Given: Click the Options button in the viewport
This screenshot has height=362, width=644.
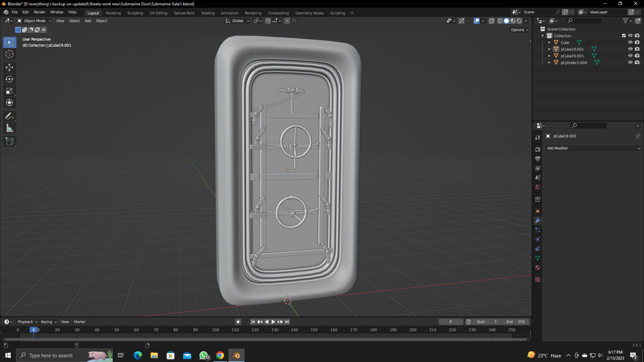Looking at the screenshot, I should 519,30.
